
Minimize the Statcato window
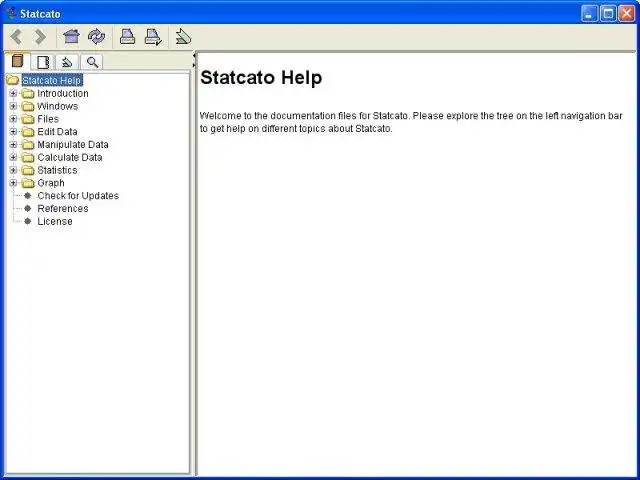pyautogui.click(x=589, y=13)
